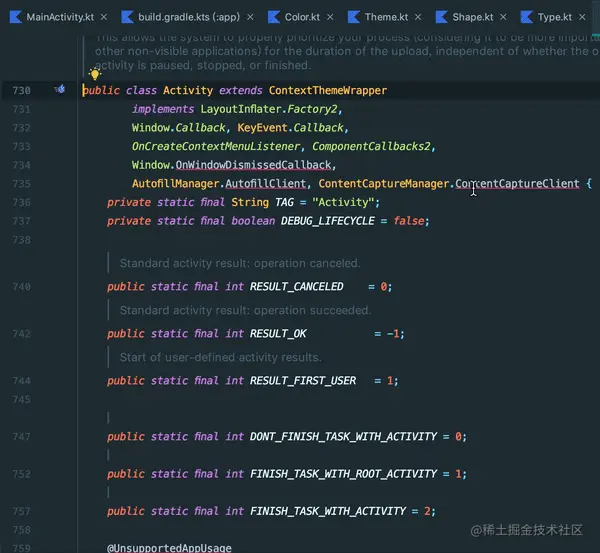Close the Theme.kt tab
Screen dimensions: 600x553
pyautogui.click(x=418, y=17)
